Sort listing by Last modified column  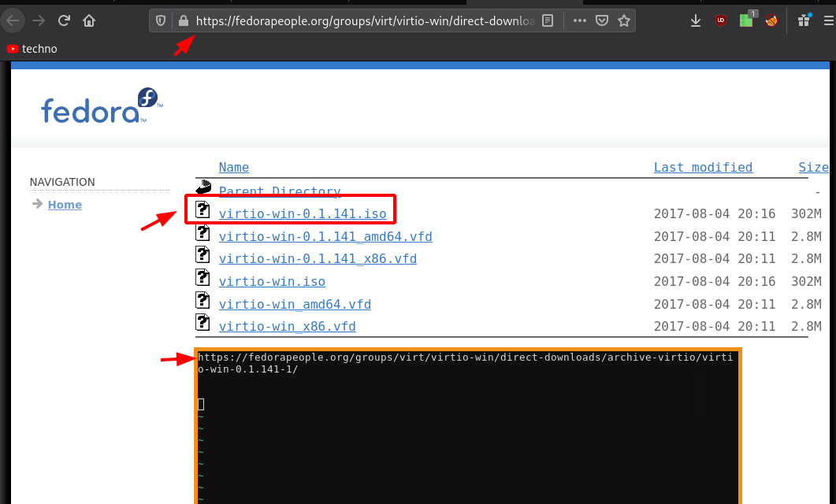[703, 167]
